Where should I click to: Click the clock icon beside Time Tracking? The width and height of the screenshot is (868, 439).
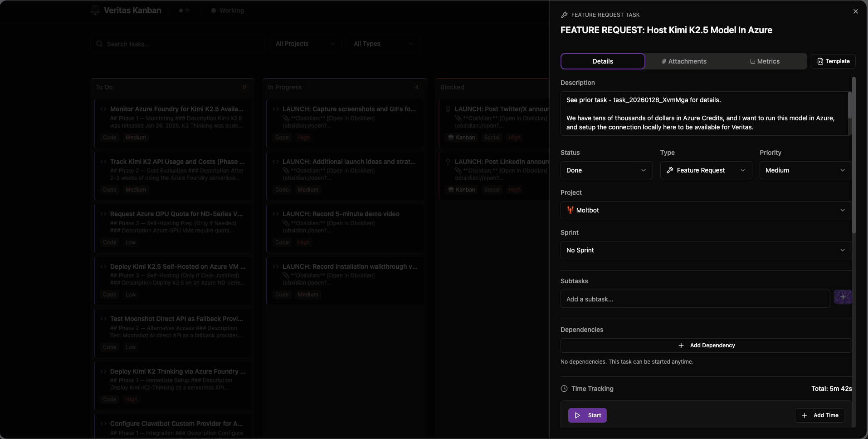(x=564, y=389)
